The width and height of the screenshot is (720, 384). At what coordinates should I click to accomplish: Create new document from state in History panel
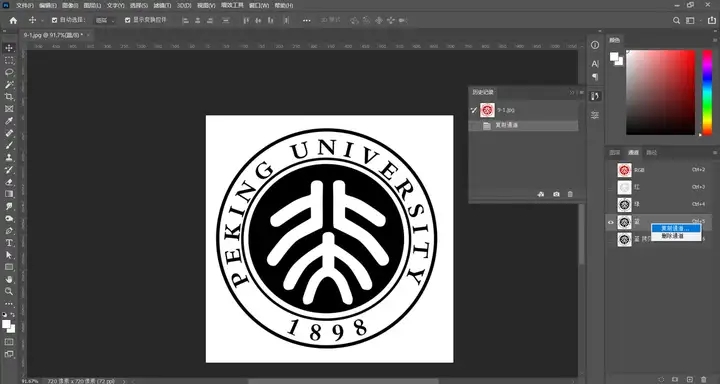(541, 194)
